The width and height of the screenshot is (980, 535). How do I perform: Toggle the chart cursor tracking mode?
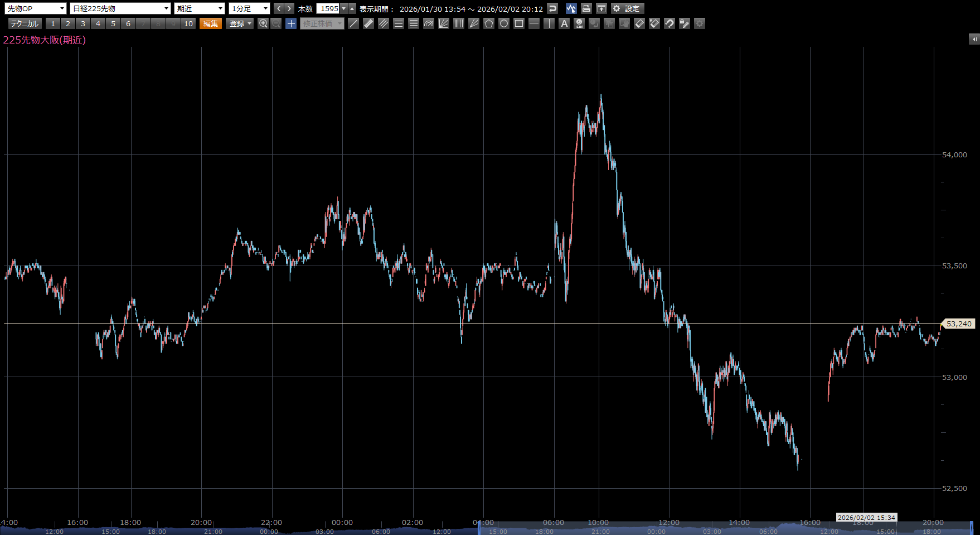point(571,8)
